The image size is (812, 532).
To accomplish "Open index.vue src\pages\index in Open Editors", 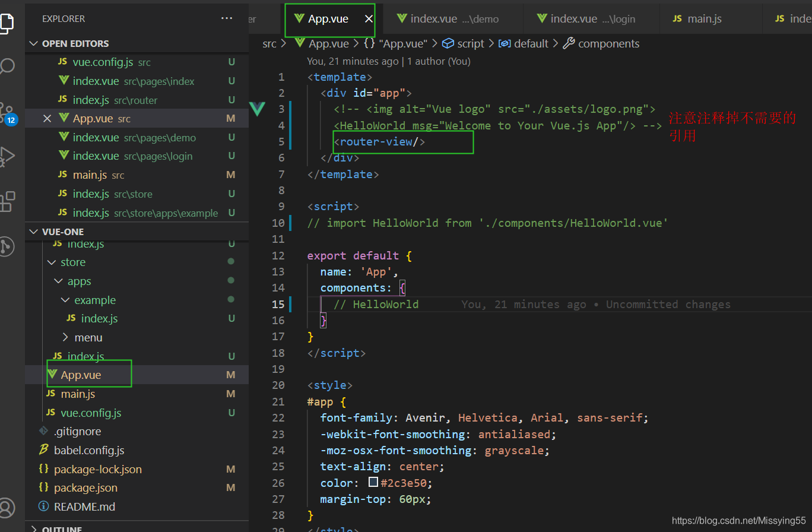I will pyautogui.click(x=137, y=81).
